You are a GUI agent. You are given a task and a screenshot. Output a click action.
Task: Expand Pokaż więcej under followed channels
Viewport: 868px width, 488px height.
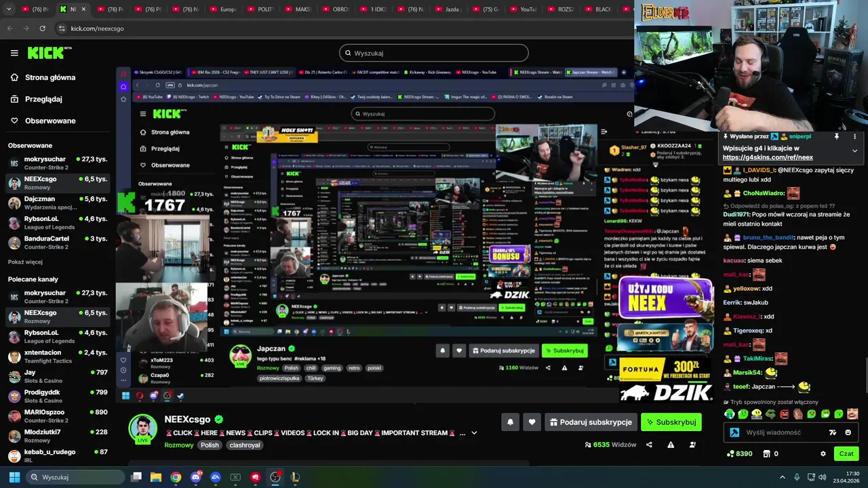[x=25, y=262]
